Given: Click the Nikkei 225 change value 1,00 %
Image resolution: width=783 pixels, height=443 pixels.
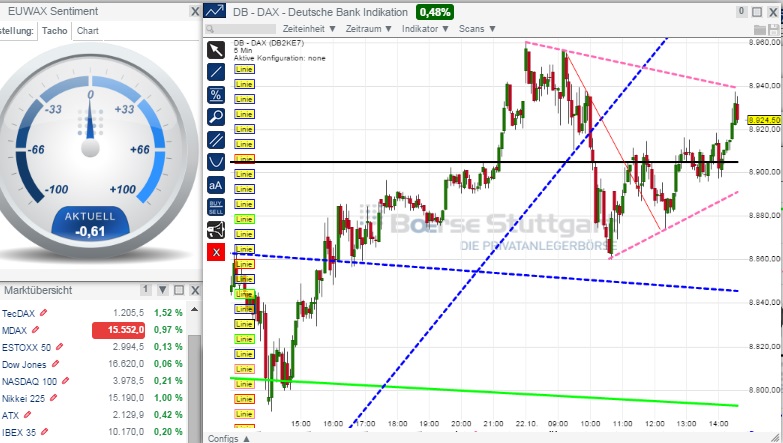Looking at the screenshot, I should click(x=168, y=398).
